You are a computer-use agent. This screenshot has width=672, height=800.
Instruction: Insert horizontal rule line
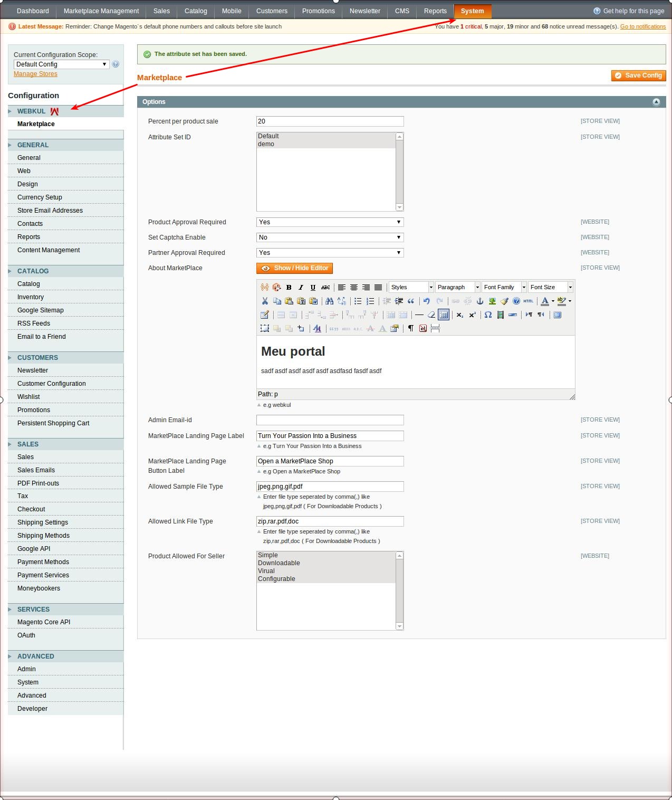[419, 315]
